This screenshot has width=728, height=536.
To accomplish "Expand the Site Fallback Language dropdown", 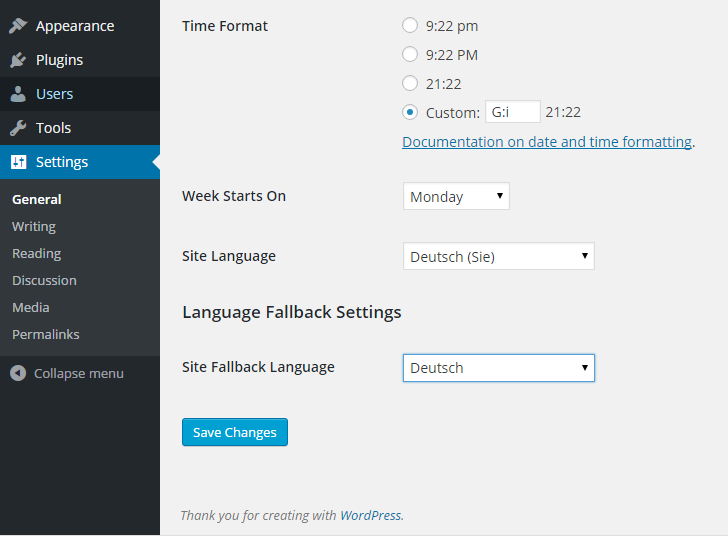I will tap(499, 368).
